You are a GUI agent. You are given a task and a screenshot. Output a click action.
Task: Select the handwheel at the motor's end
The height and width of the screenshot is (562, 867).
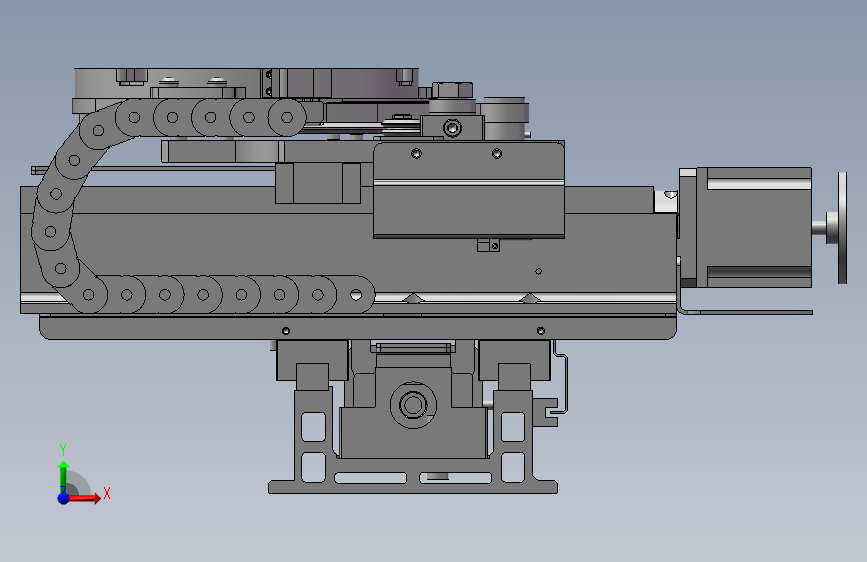point(842,227)
